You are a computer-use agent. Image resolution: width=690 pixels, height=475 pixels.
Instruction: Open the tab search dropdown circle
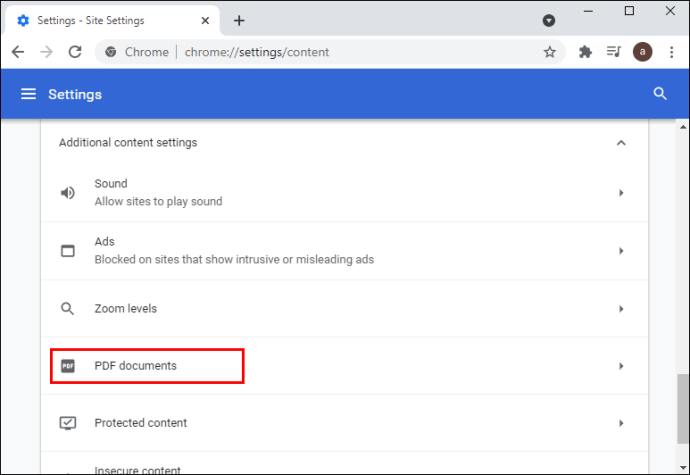point(549,20)
